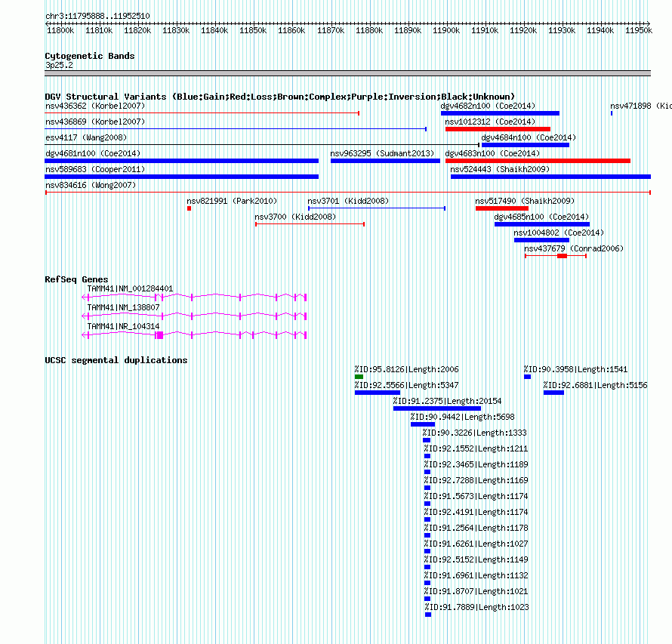Click the %ID:91.5673|Length:1174 duplication label
Screen dimensions: 672x644
point(476,496)
